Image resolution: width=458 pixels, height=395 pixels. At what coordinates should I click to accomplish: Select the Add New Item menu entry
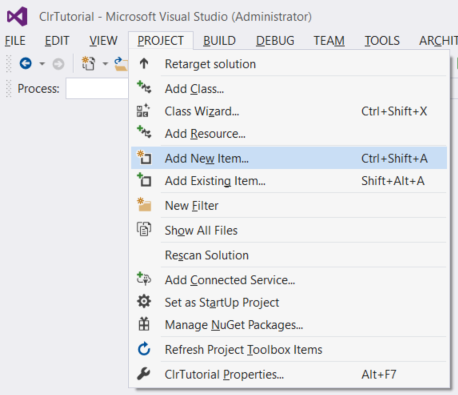pyautogui.click(x=289, y=158)
